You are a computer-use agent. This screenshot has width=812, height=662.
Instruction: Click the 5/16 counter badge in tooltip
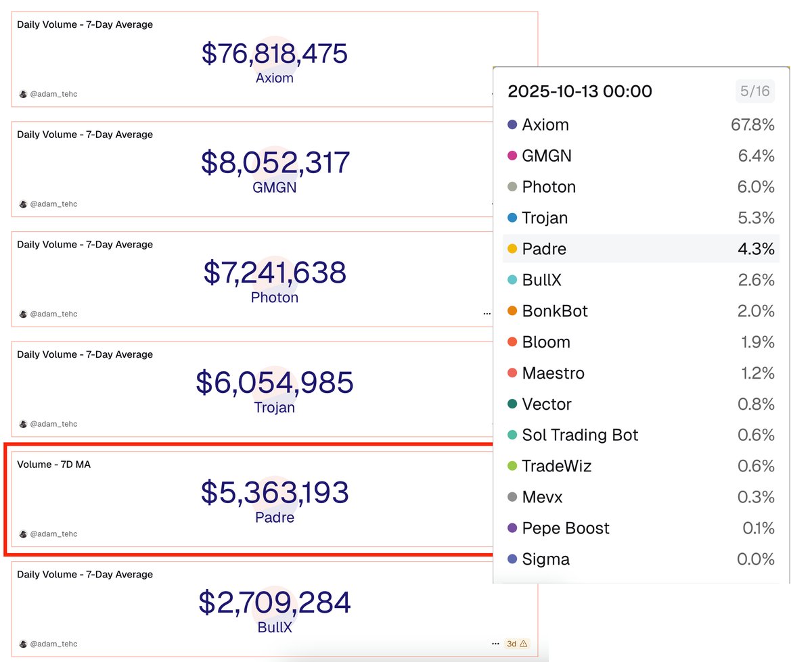755,91
